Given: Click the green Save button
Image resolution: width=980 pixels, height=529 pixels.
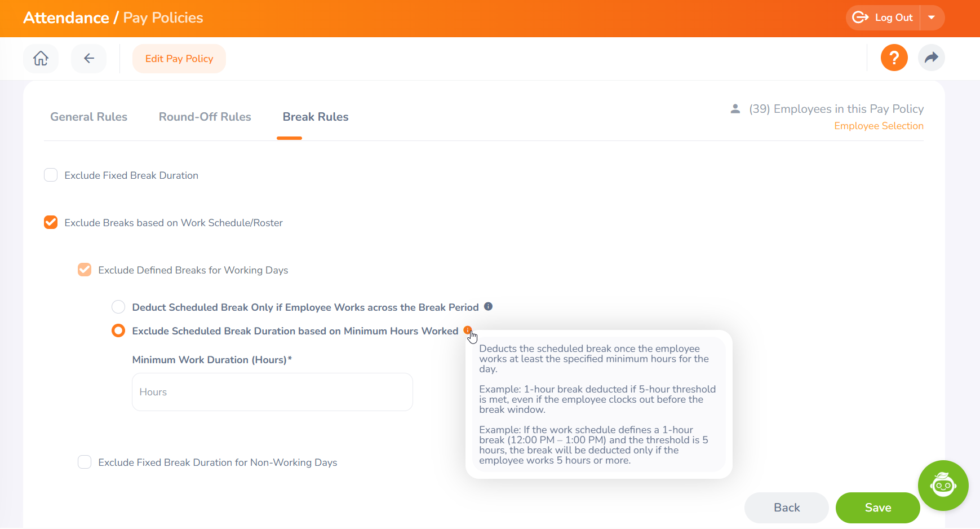Looking at the screenshot, I should pyautogui.click(x=877, y=508).
